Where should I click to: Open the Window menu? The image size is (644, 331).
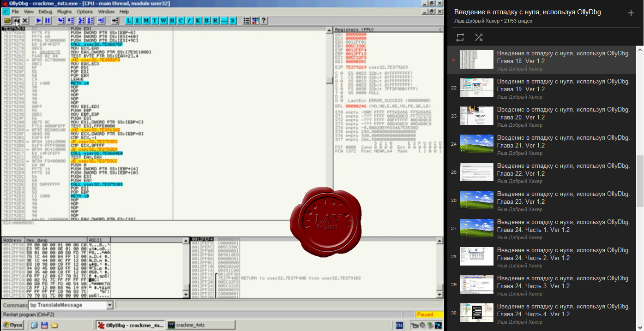[x=107, y=12]
